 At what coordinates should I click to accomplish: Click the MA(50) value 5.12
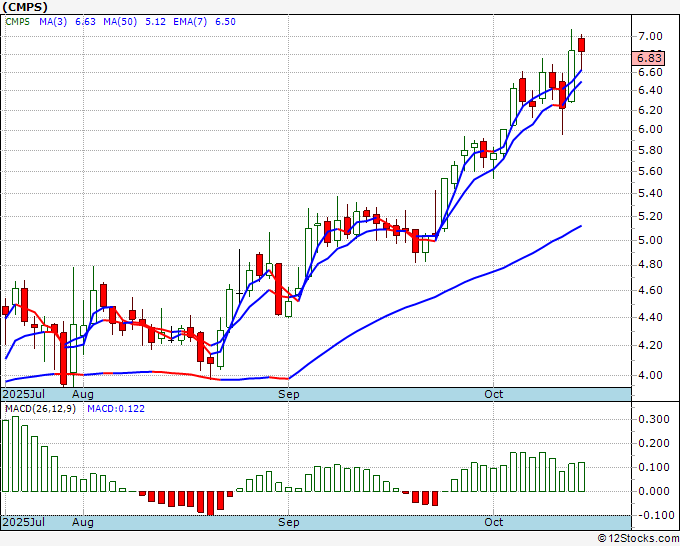coord(155,22)
